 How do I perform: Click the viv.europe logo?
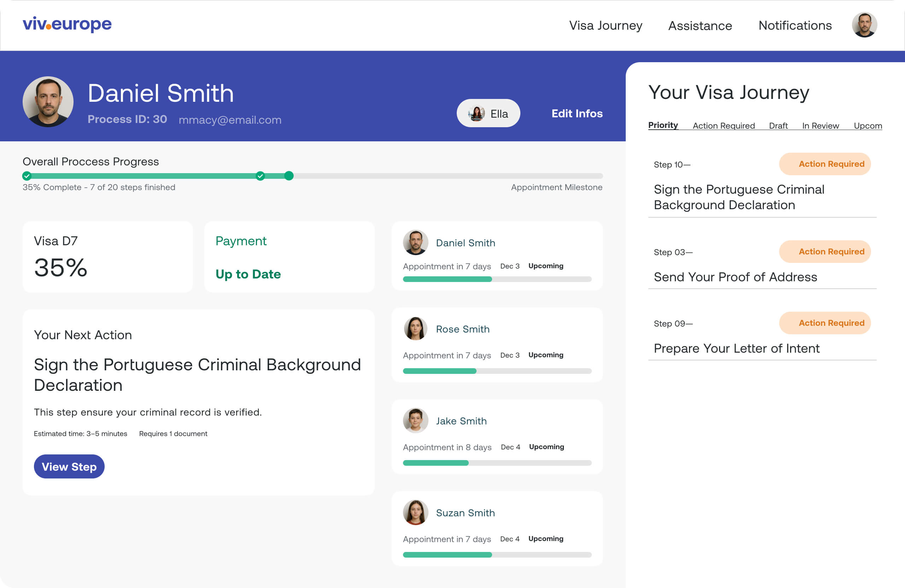point(66,24)
